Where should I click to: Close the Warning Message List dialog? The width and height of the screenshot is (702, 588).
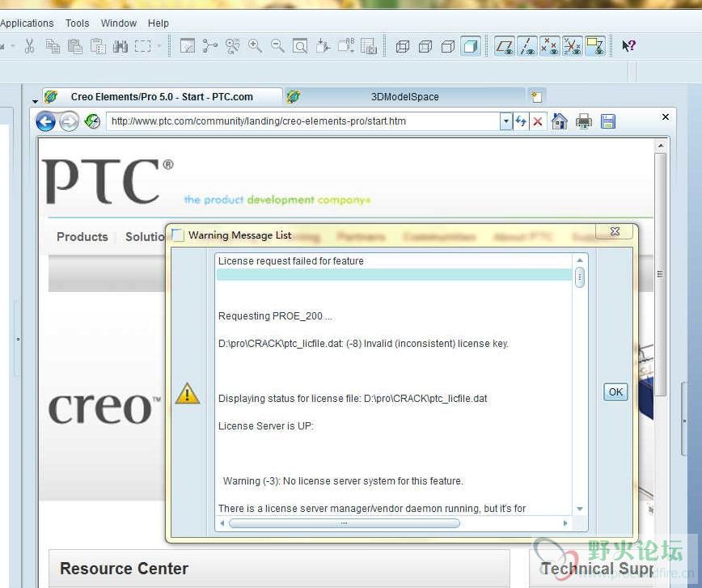tap(615, 231)
